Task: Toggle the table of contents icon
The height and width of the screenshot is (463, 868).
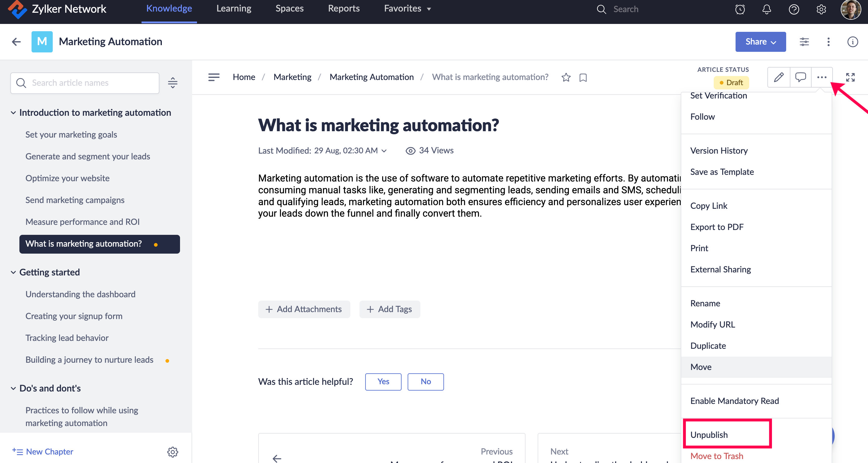Action: (x=214, y=78)
